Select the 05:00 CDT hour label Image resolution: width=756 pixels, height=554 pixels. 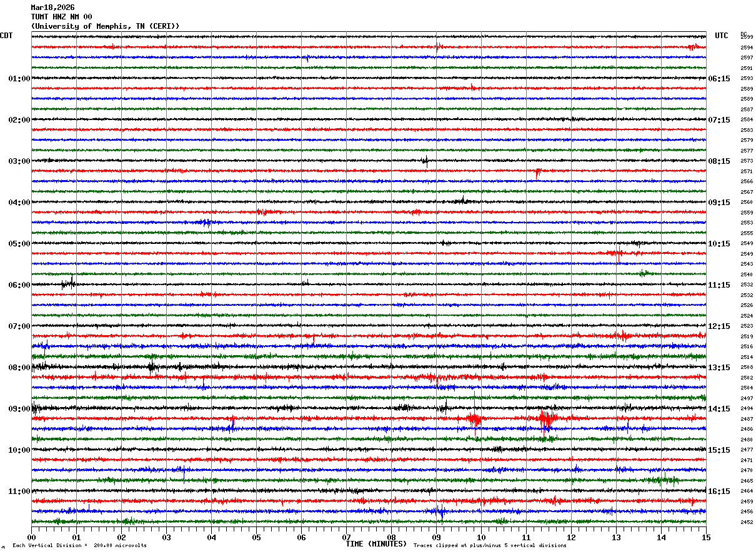tap(19, 244)
